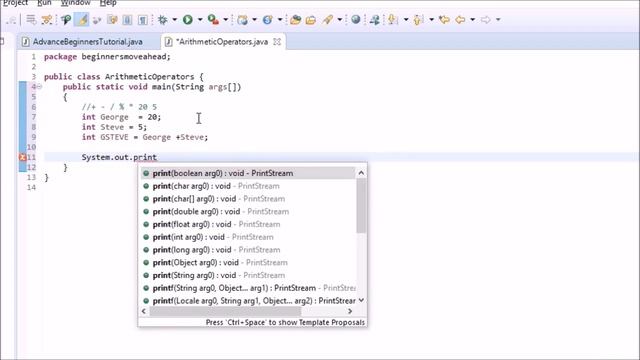
Task: Open Forward history dropdown arrow
Action: pyautogui.click(x=498, y=20)
